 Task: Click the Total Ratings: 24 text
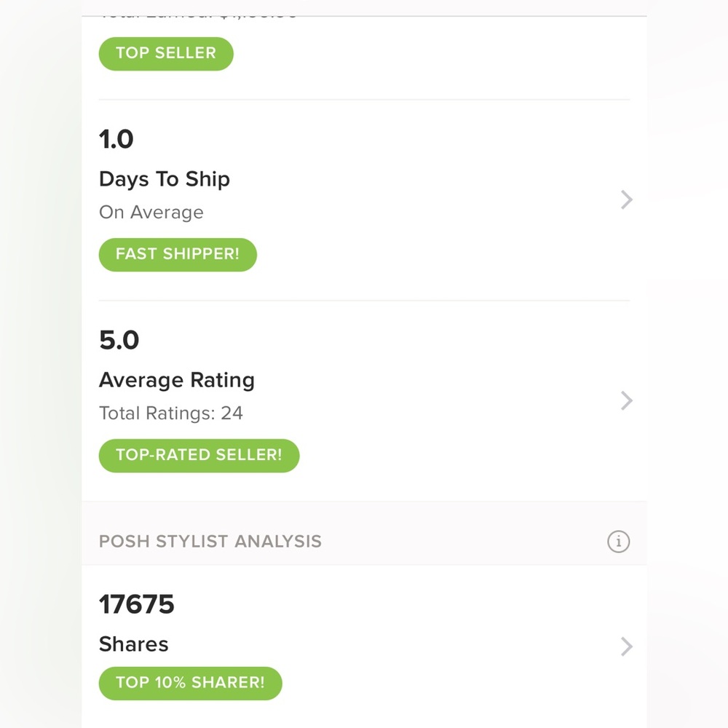pos(171,414)
